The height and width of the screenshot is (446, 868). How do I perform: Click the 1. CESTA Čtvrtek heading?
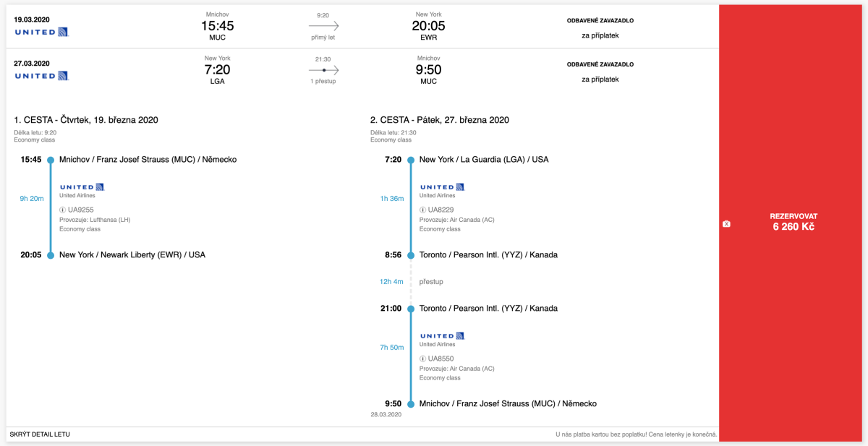86,120
